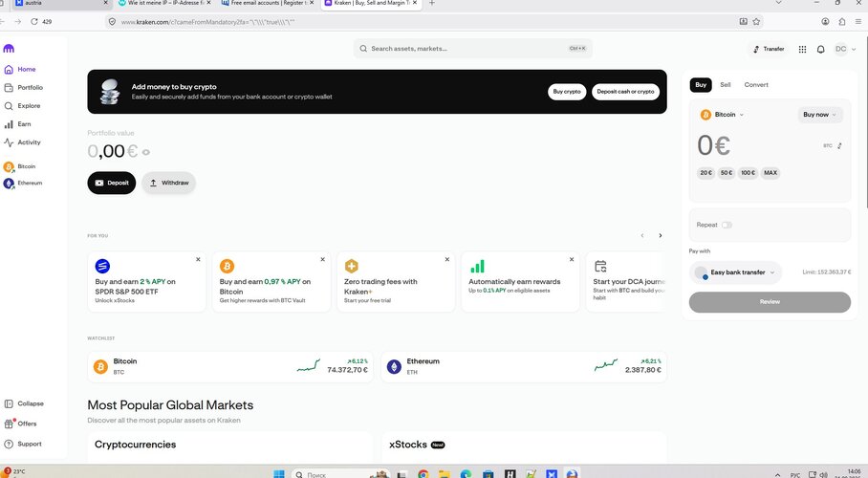The image size is (868, 478).
Task: Dismiss the SPDR S&P 500 ETF card
Action: (x=198, y=259)
